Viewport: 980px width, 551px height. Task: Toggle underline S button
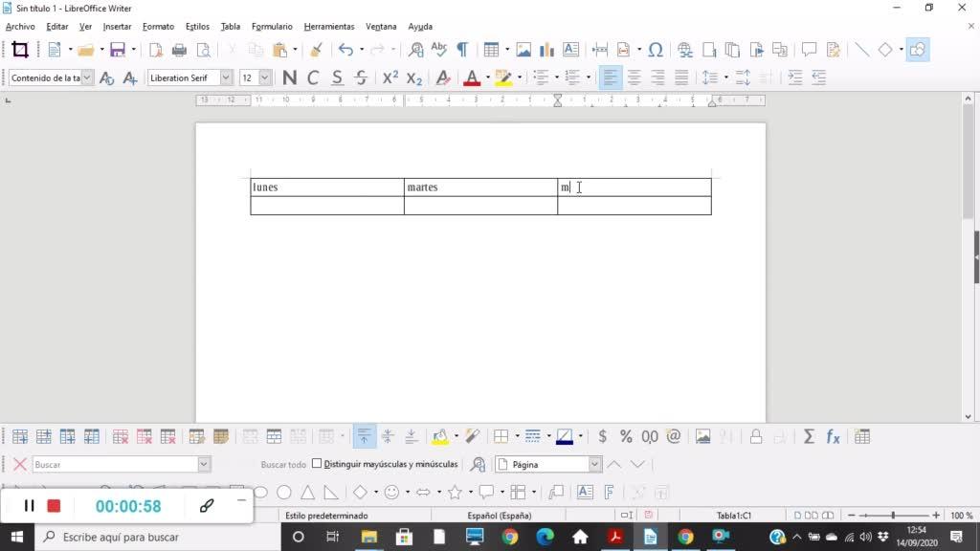pyautogui.click(x=337, y=77)
